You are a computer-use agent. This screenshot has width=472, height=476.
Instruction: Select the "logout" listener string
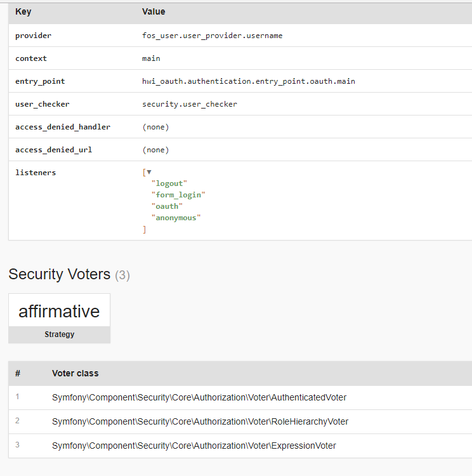(169, 183)
